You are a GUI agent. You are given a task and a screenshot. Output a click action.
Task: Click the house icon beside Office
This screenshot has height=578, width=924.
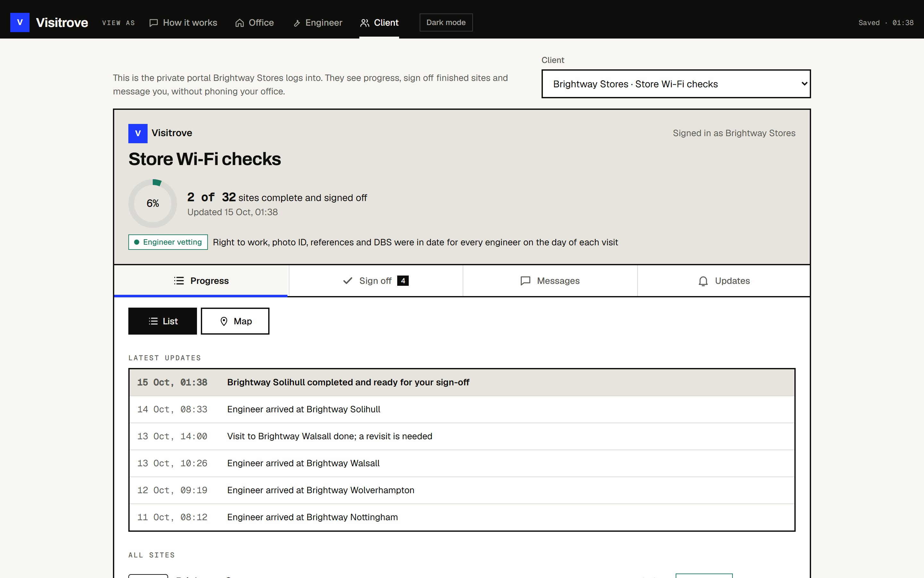239,23
